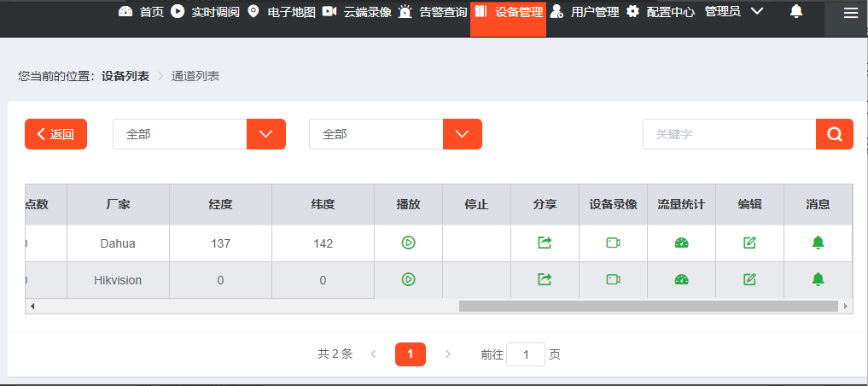Screen dimensions: 868x386
Task: Open the 告警查询 menu item
Action: (434, 12)
